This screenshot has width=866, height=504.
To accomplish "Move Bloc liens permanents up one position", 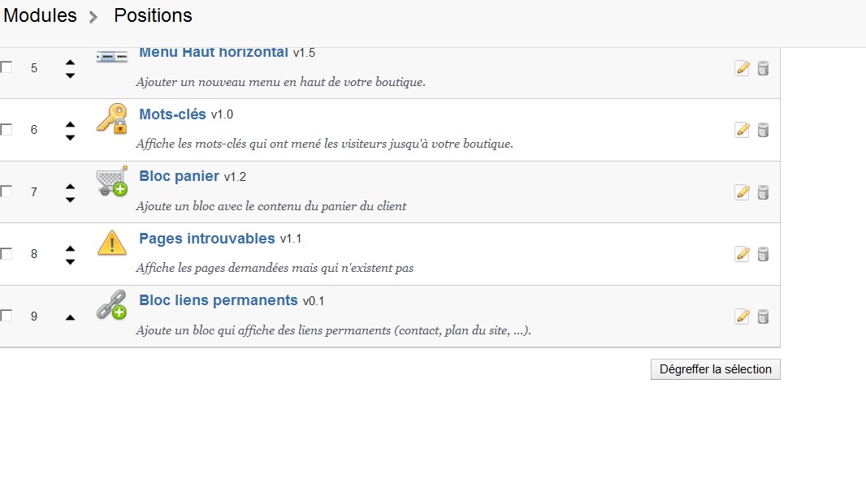I will pos(70,317).
